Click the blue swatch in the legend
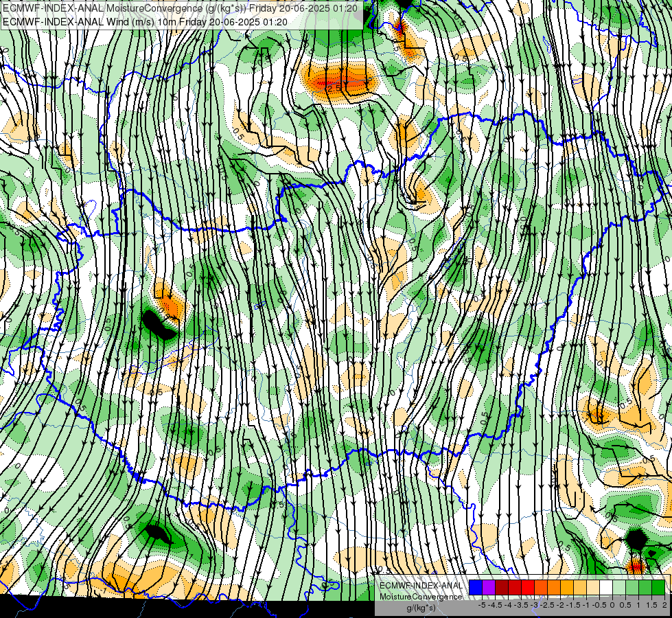This screenshot has width=672, height=618. (476, 587)
